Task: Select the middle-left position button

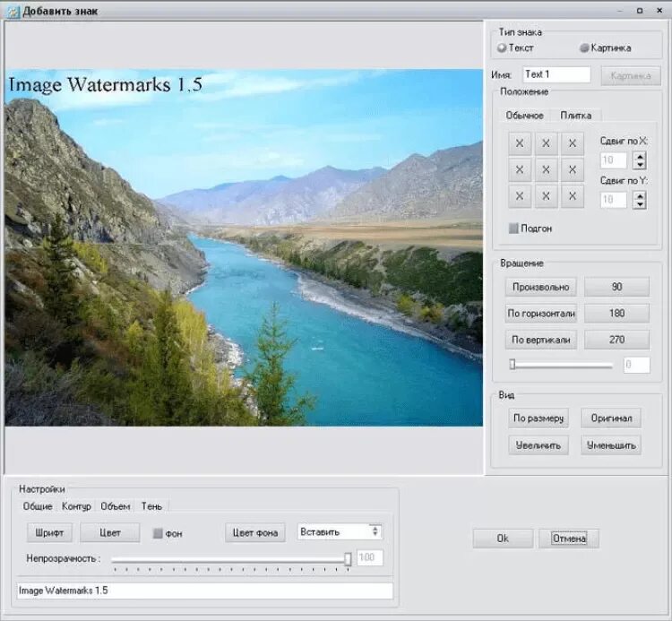Action: [x=520, y=170]
